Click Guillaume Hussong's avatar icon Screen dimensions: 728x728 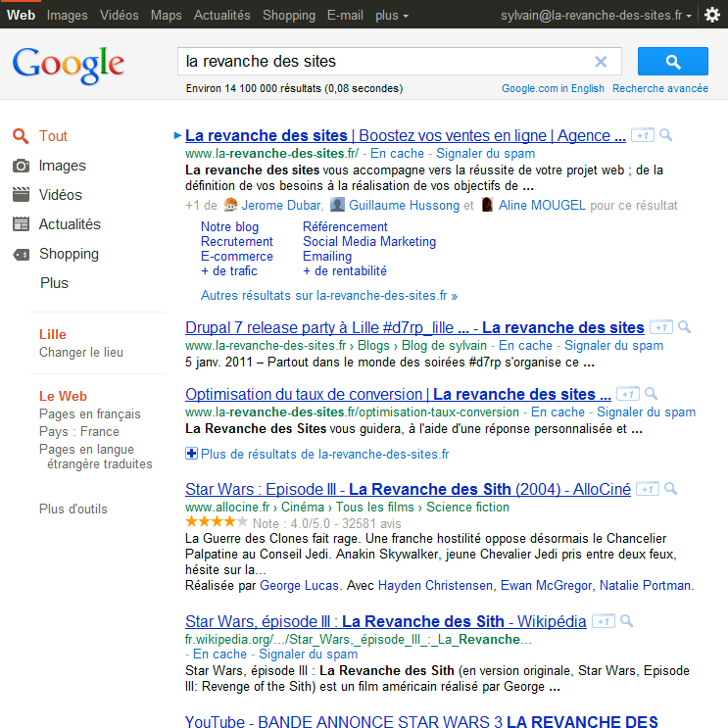point(337,204)
